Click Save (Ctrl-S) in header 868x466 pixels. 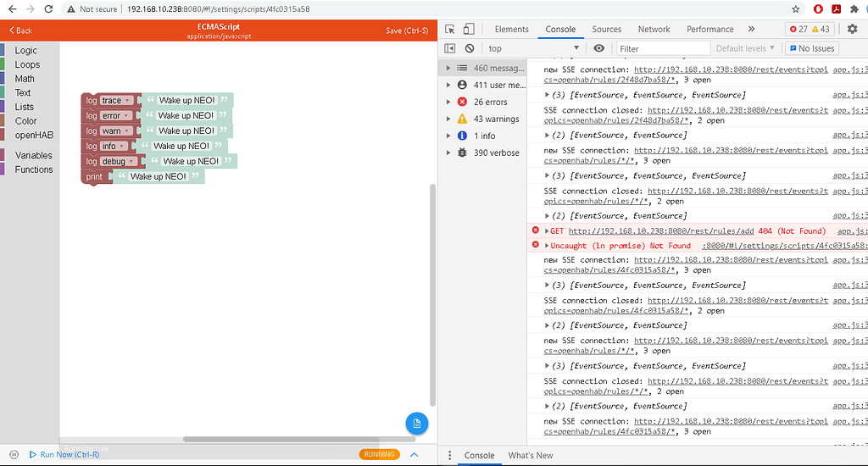tap(406, 31)
